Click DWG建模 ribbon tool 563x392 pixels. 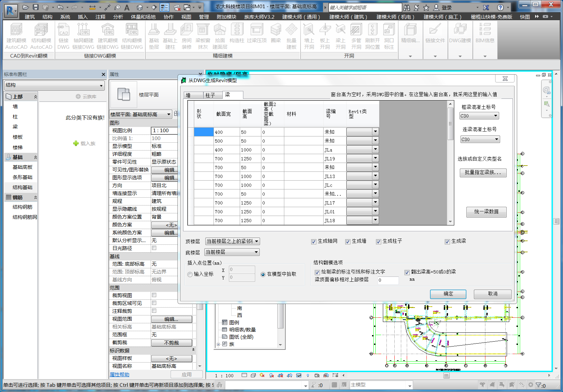click(460, 34)
